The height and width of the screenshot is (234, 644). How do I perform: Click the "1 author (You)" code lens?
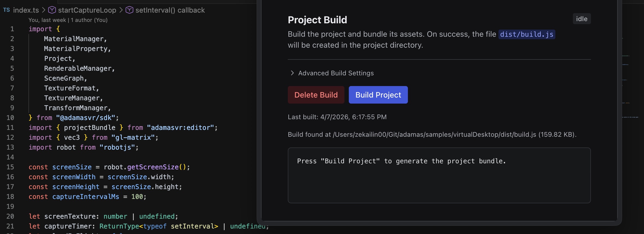click(x=89, y=20)
